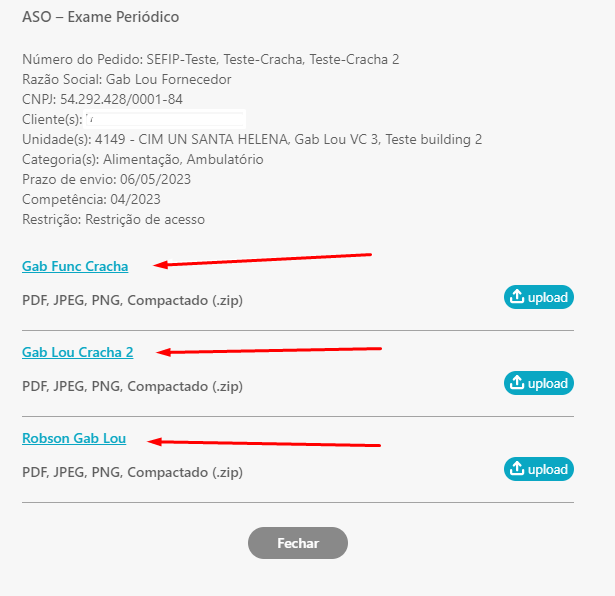Click the Razão Social Gab Lou Fornecedor line

[127, 79]
